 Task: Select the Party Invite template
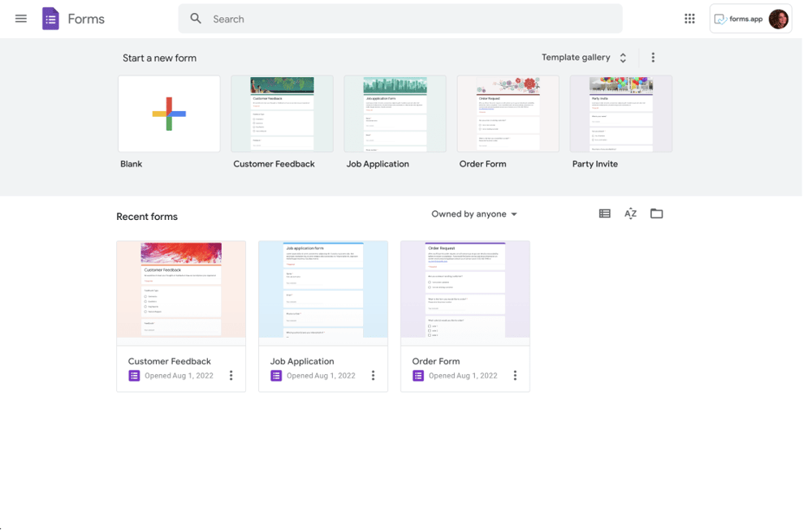pyautogui.click(x=620, y=114)
